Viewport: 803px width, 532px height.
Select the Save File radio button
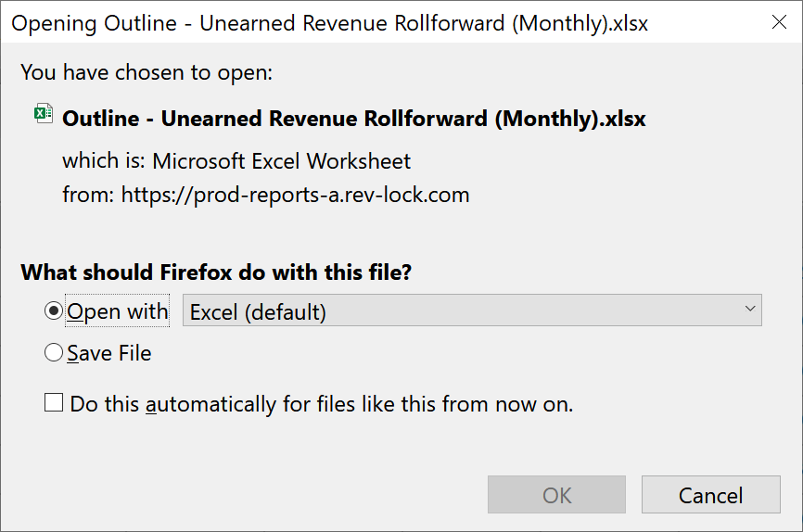tap(54, 353)
